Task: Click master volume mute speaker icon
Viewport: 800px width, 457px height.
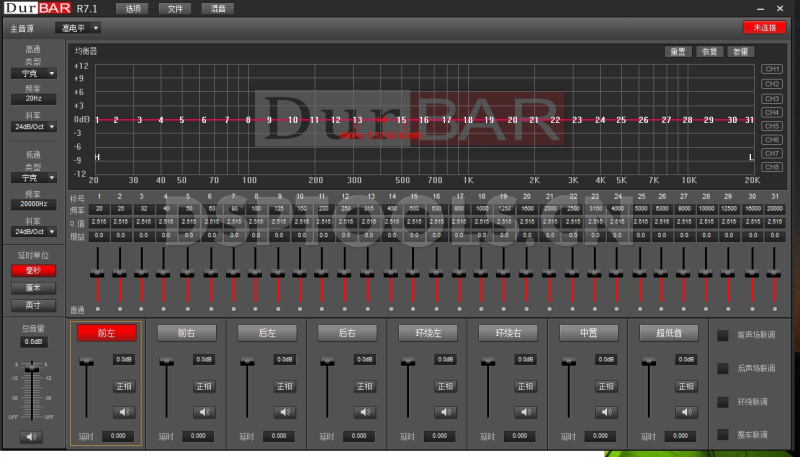Action: (x=32, y=436)
